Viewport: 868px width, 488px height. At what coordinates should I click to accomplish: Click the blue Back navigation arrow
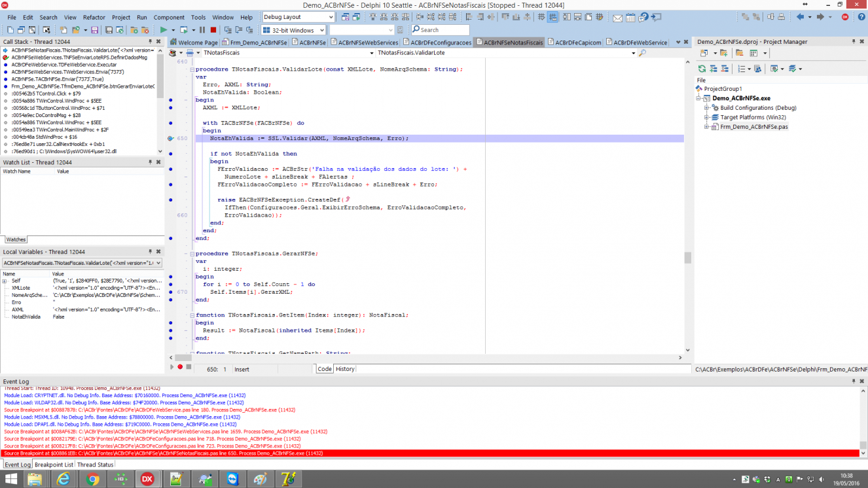pos(801,17)
